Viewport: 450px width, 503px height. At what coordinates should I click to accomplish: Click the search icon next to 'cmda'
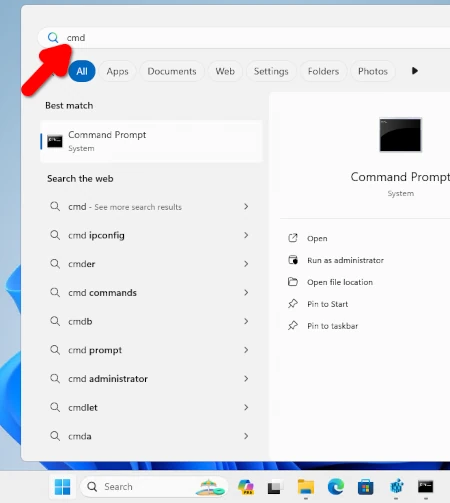(55, 436)
